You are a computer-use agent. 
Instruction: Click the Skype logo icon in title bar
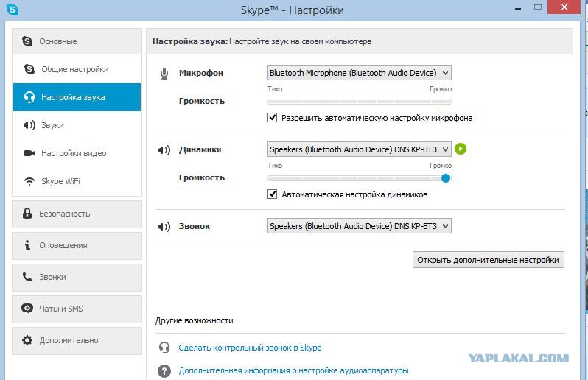(13, 10)
